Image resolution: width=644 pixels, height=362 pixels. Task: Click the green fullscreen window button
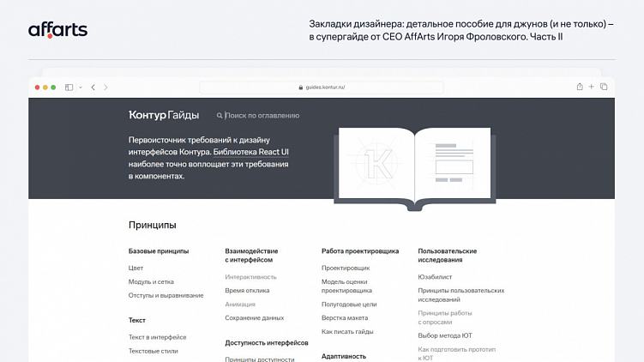point(53,87)
